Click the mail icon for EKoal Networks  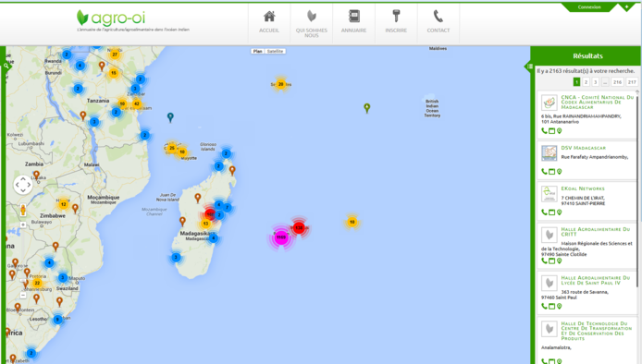(551, 212)
